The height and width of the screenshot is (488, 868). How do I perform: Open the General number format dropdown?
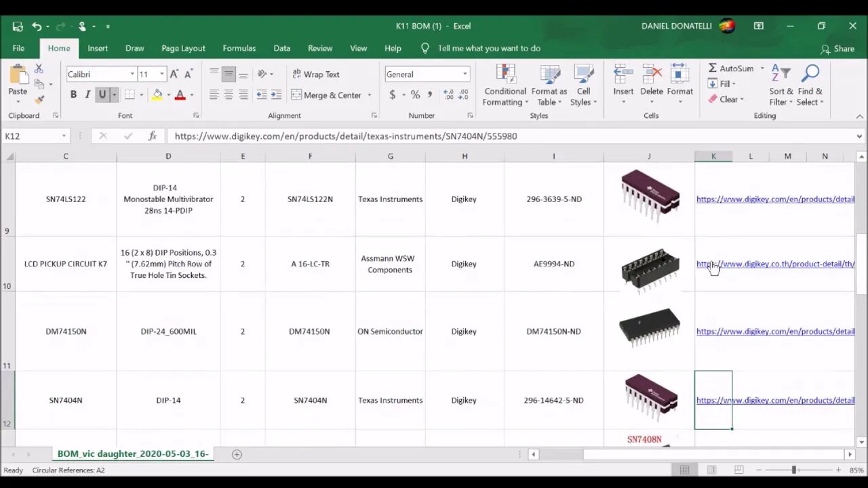[x=465, y=74]
